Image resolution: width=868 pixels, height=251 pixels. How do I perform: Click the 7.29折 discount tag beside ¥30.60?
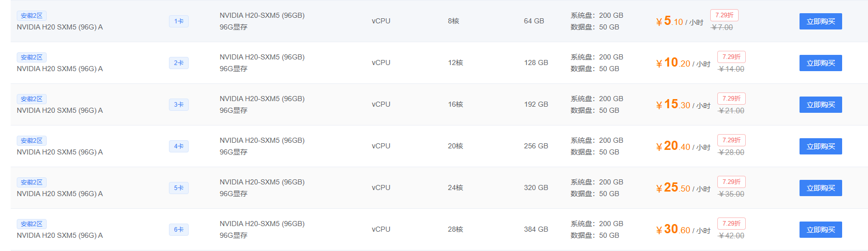(x=732, y=224)
